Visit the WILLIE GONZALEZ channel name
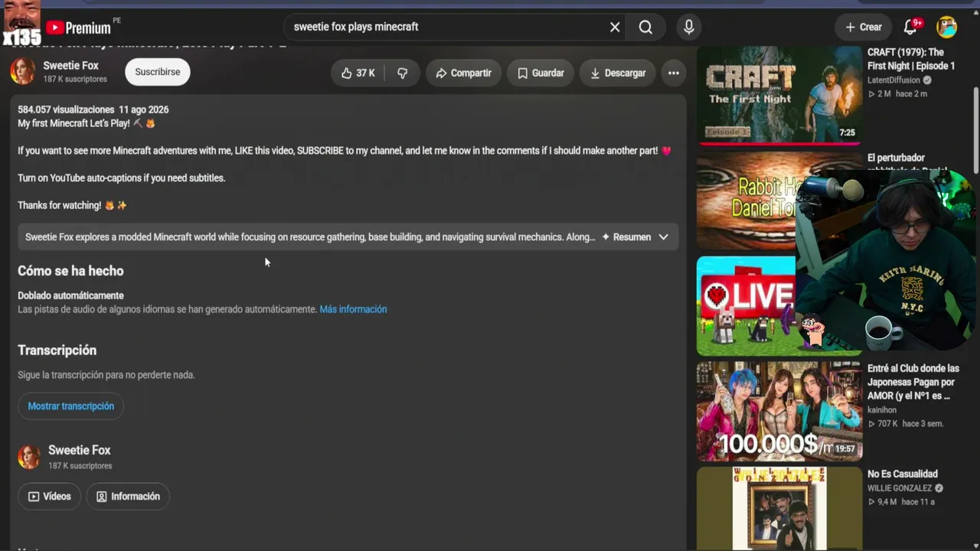The height and width of the screenshot is (551, 980). (900, 488)
